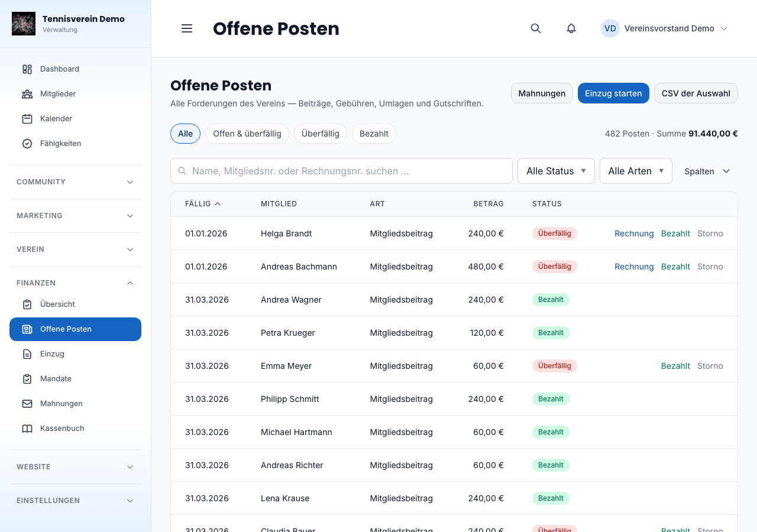Select the 'Offen & überfällig' filter pill
Screen dimensions: 757x532
coord(247,134)
